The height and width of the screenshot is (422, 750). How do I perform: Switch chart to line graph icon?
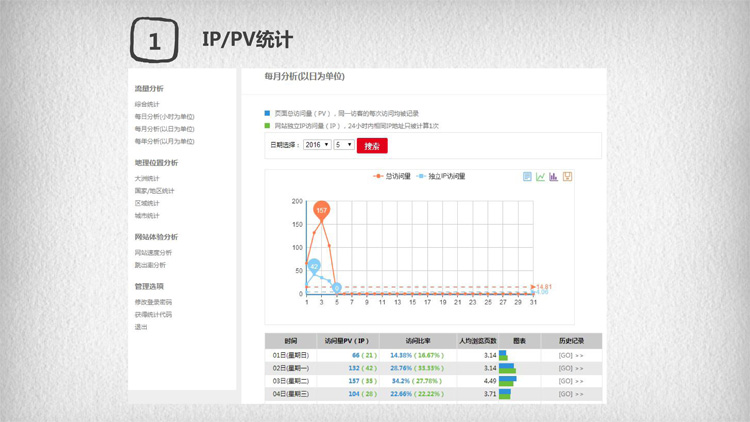[x=541, y=177]
